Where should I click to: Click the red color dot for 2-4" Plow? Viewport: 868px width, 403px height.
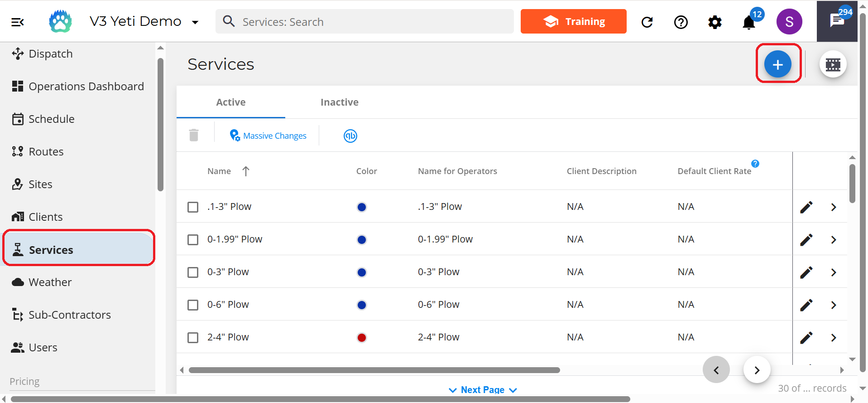pos(361,338)
